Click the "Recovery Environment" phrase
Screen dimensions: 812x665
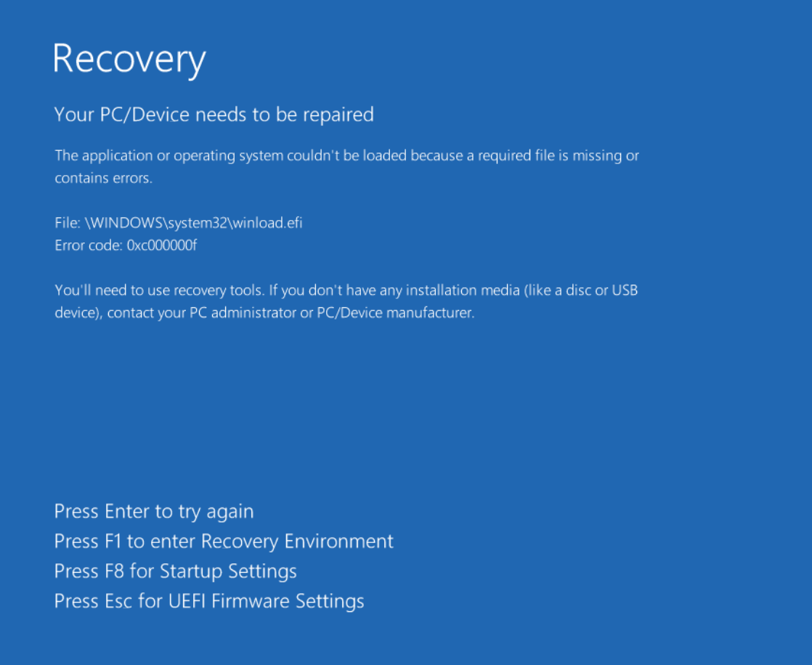pos(297,542)
